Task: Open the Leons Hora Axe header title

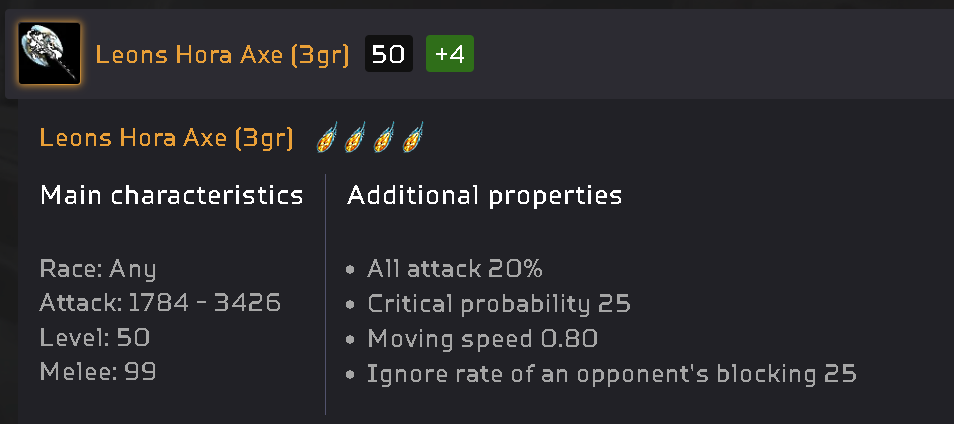Action: (222, 55)
